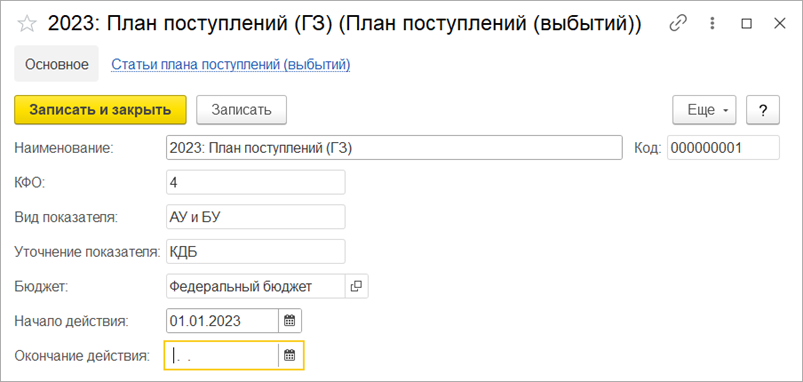
Task: Click into the Наименование text field
Action: 394,148
